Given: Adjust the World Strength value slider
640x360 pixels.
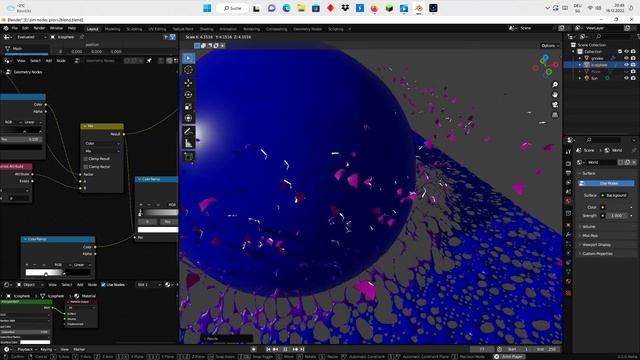Looking at the screenshot, I should [616, 216].
